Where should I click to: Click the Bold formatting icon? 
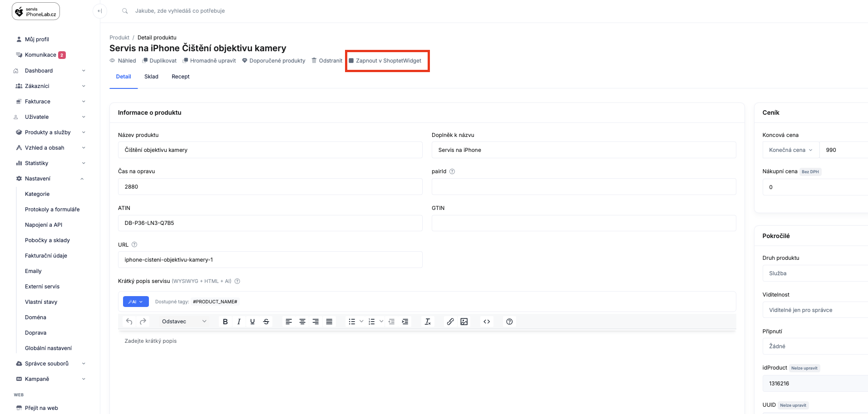(x=225, y=321)
